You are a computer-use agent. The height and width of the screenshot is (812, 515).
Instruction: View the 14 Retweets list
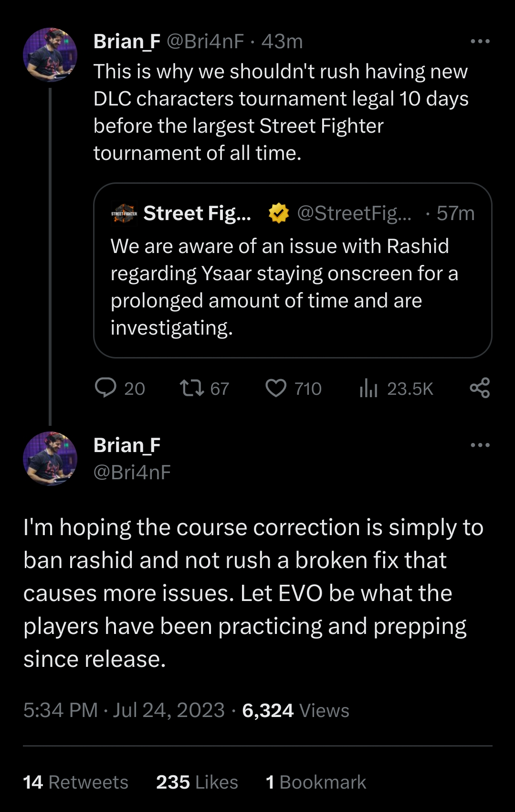click(x=75, y=782)
